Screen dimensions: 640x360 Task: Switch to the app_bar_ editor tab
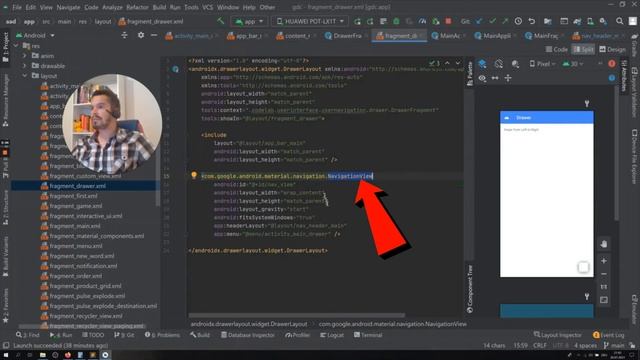click(245, 36)
